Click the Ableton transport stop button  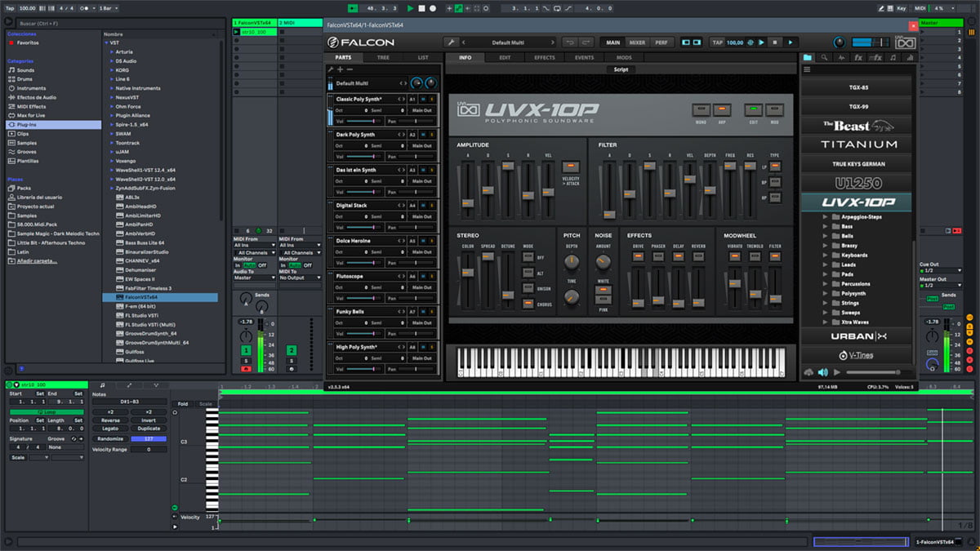[421, 8]
